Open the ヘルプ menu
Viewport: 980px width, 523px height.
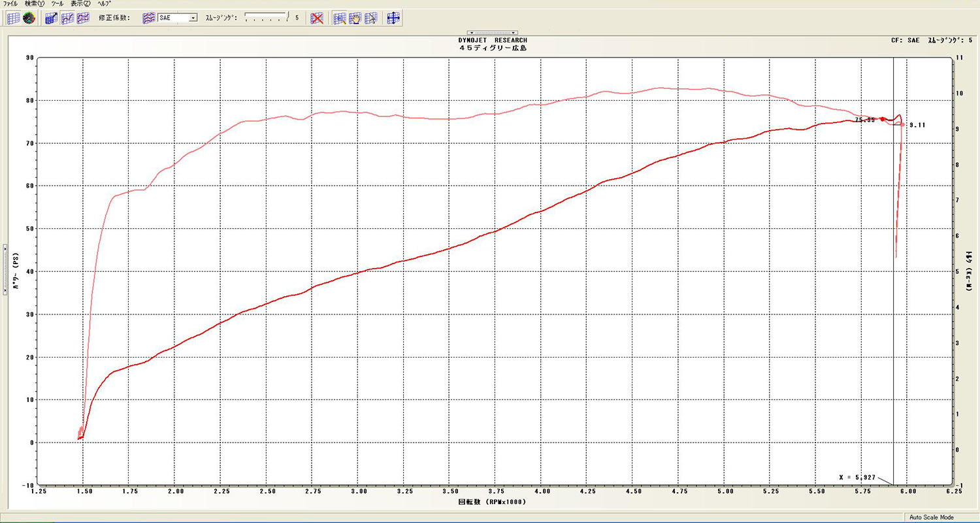pyautogui.click(x=104, y=4)
